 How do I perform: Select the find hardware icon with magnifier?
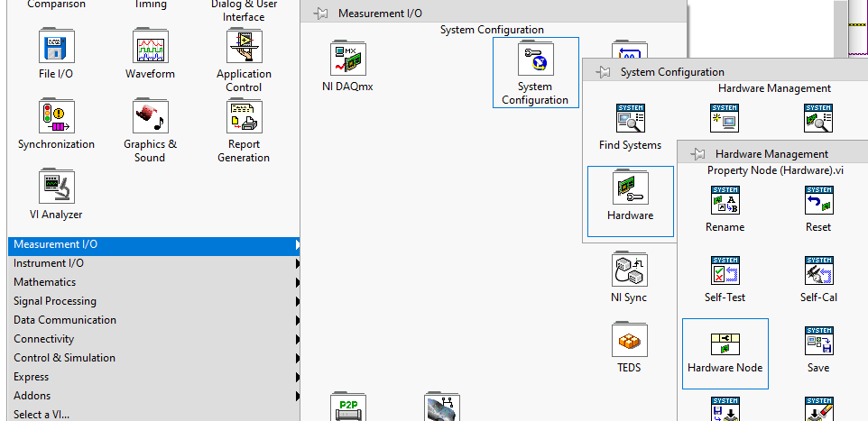pos(818,117)
